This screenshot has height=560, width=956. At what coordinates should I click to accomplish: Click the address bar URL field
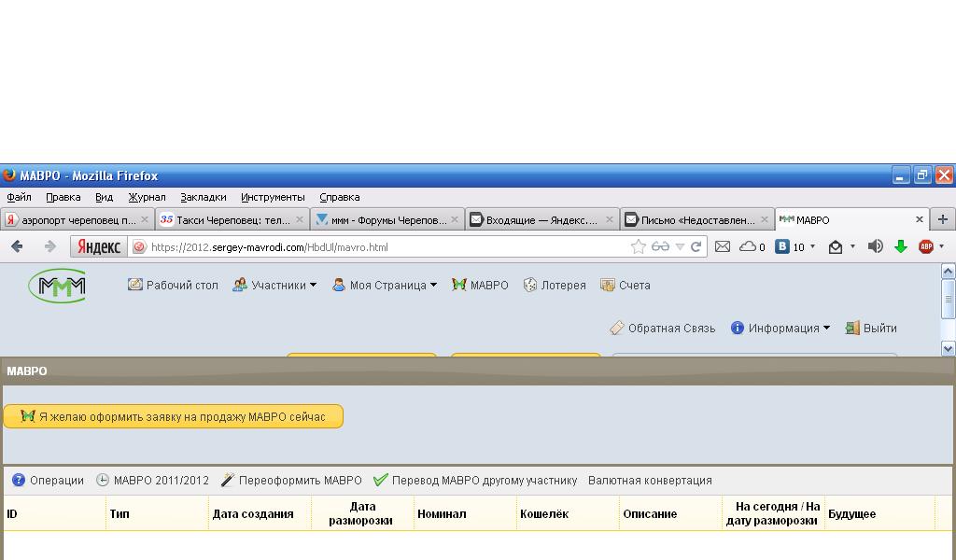click(390, 246)
